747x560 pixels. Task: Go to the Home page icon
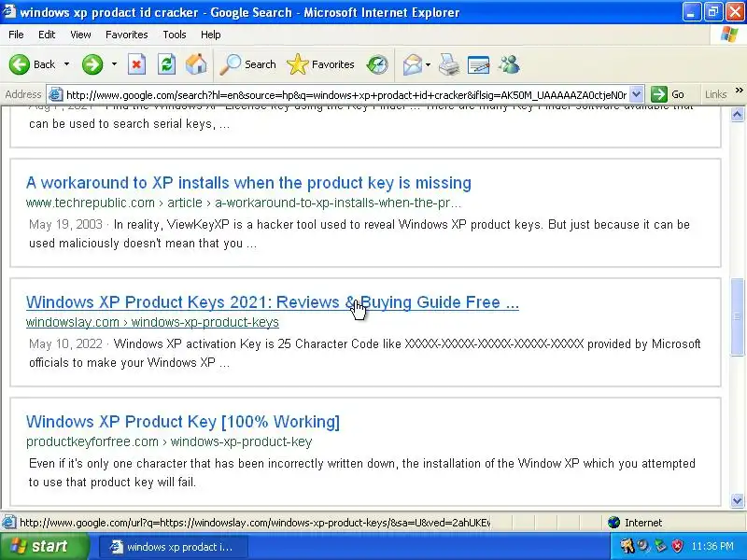(x=196, y=64)
